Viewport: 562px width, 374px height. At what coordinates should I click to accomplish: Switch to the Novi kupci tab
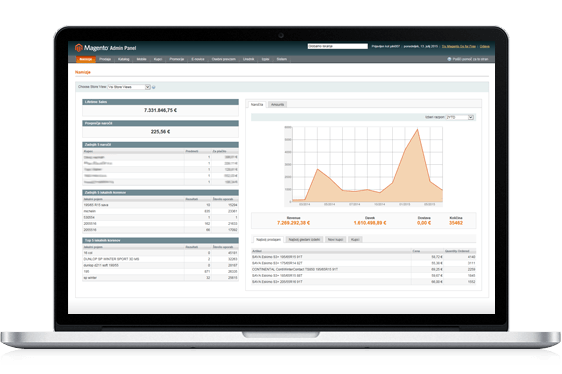tap(335, 240)
